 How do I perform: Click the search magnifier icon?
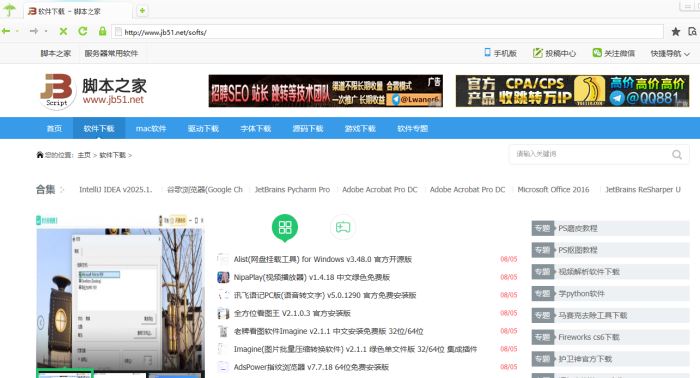click(x=677, y=154)
